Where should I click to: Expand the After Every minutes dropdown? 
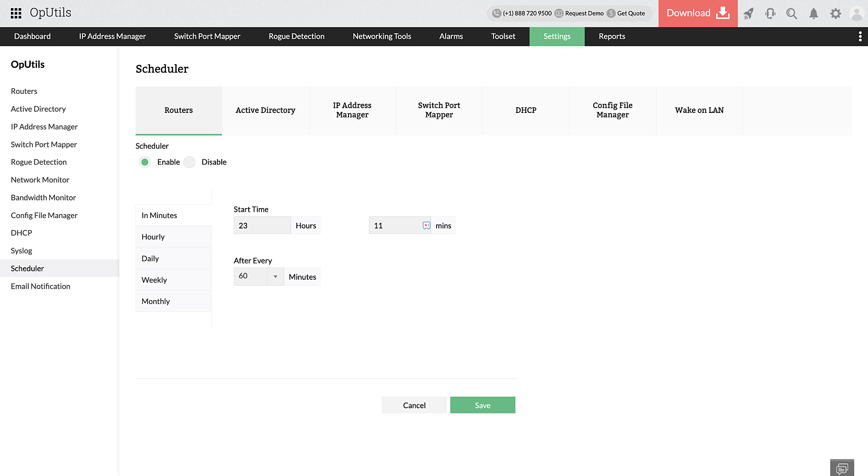[275, 277]
